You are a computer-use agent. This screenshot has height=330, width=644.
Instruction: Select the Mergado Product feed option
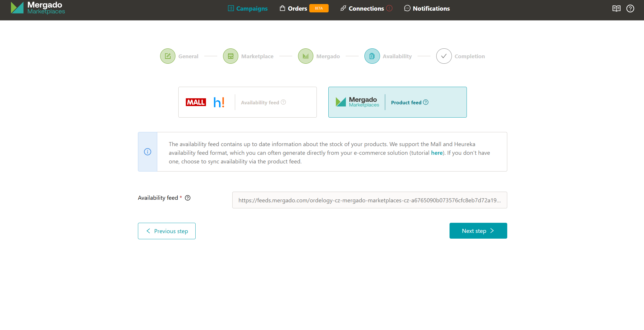[x=397, y=102]
